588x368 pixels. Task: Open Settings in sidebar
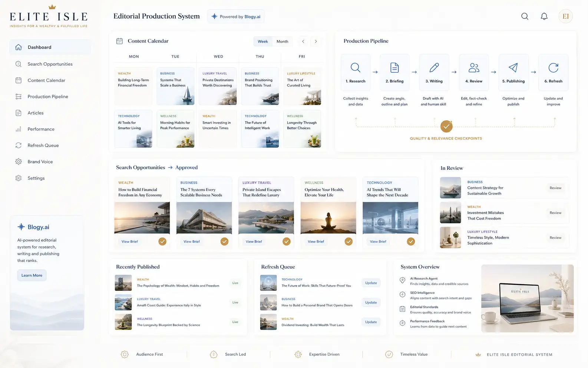pyautogui.click(x=50, y=178)
